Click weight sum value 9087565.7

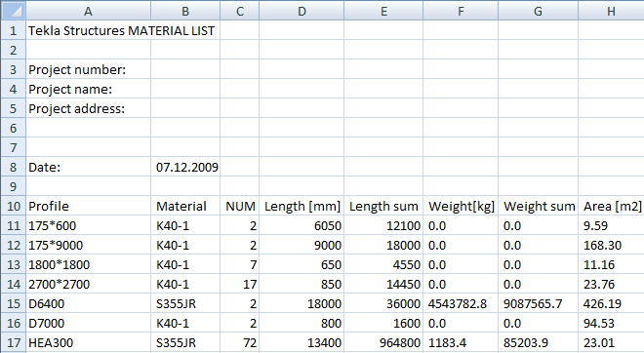(x=539, y=303)
